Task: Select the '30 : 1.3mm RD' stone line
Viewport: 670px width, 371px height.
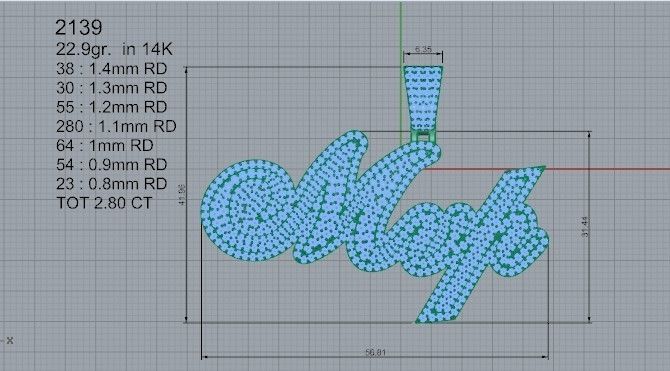Action: point(111,88)
